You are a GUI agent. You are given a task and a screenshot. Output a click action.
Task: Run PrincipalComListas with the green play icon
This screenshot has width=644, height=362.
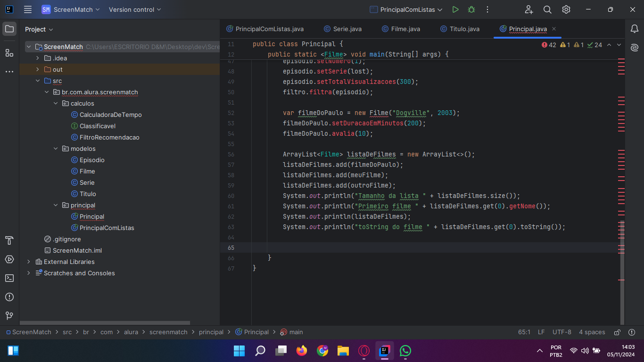click(455, 9)
